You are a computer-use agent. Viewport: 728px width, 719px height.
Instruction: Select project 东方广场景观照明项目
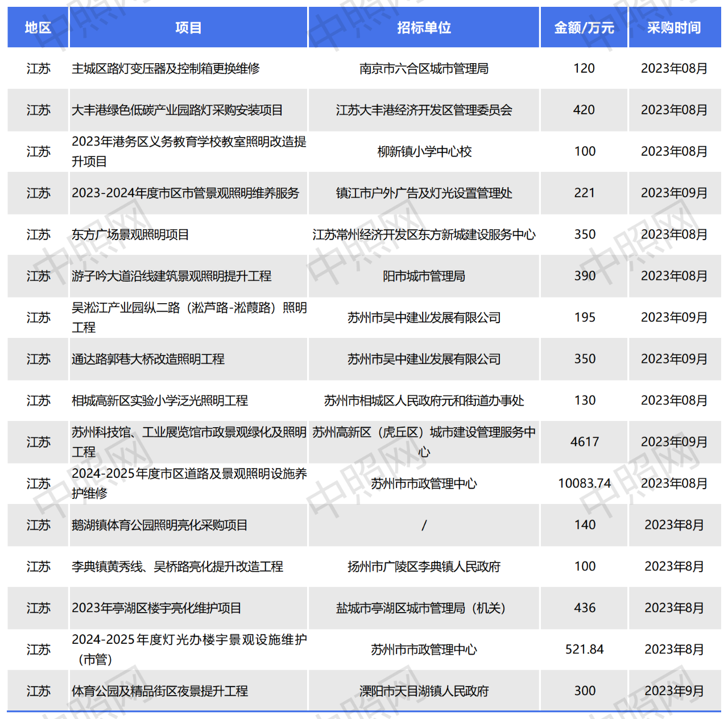pyautogui.click(x=130, y=234)
